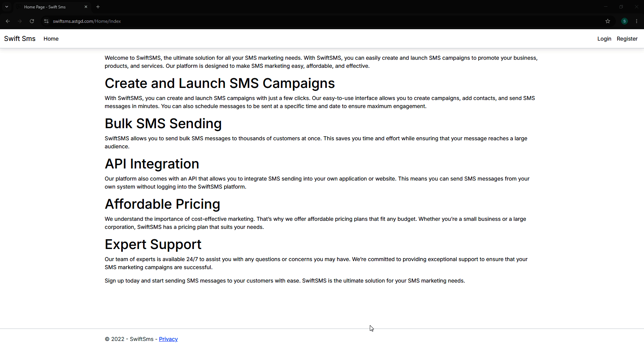This screenshot has height=349, width=644.
Task: Open the Privacy link in the footer
Action: click(x=168, y=339)
